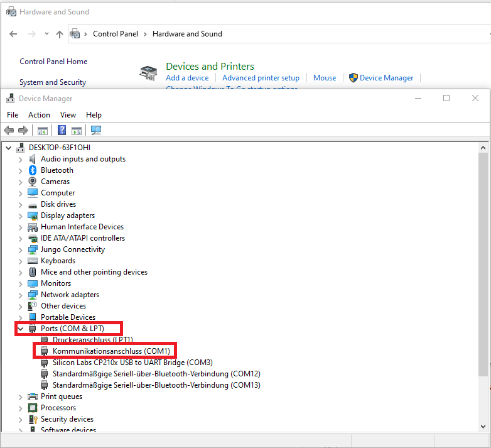Click Control Panel back navigation arrow
Screen dimensions: 491x448
tap(13, 34)
